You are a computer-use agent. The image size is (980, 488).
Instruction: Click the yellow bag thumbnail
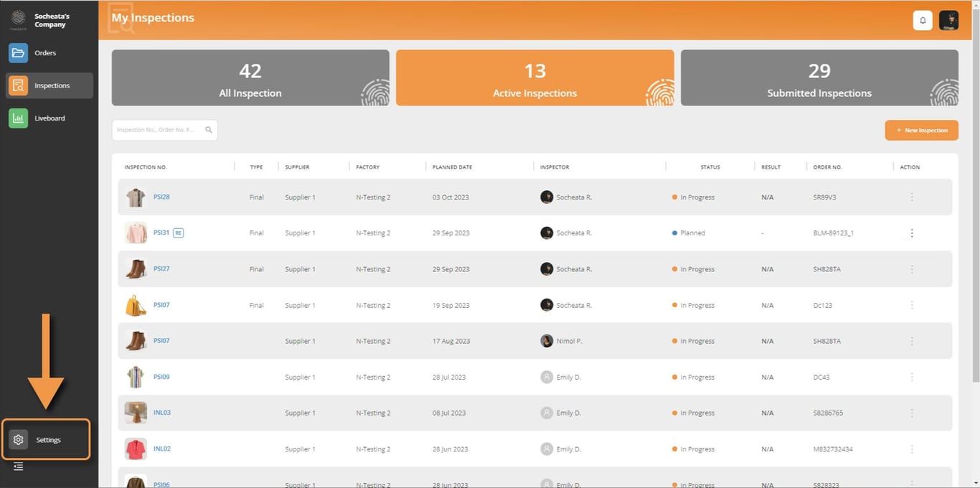[136, 305]
